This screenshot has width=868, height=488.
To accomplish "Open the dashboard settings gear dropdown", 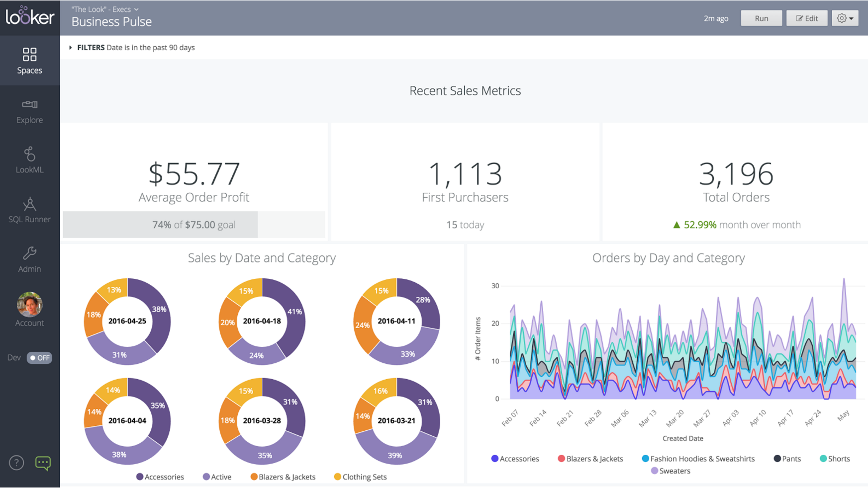I will (845, 18).
